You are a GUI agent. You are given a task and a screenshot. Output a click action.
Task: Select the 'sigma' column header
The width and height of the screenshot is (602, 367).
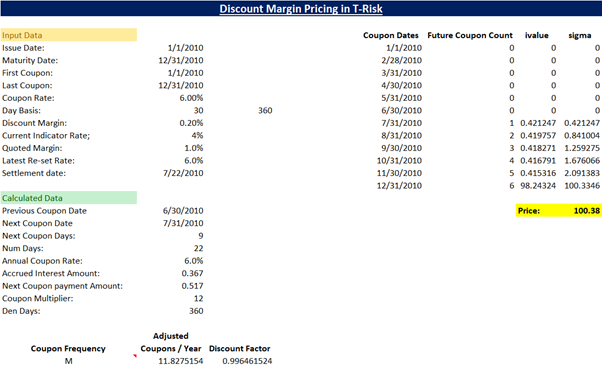pos(580,35)
